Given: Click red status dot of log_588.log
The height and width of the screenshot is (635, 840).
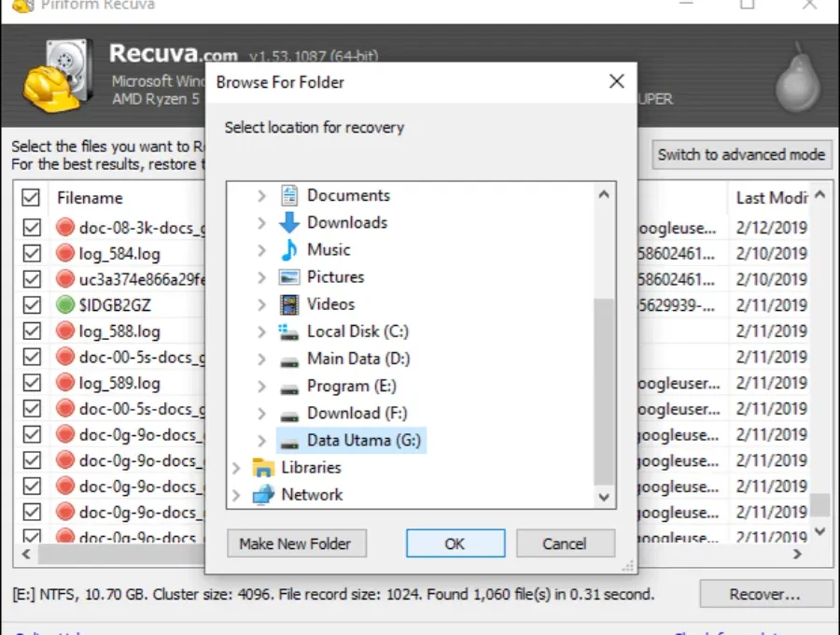Looking at the screenshot, I should (x=64, y=331).
